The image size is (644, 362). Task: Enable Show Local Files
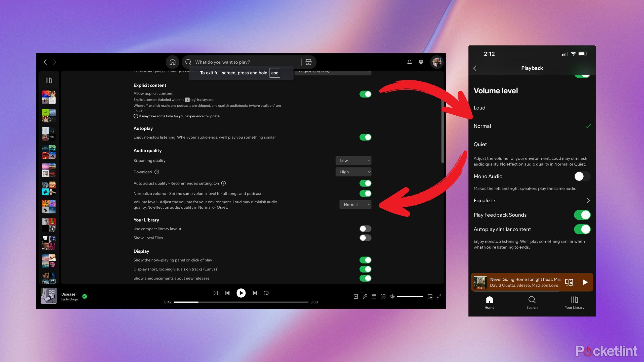pos(365,238)
